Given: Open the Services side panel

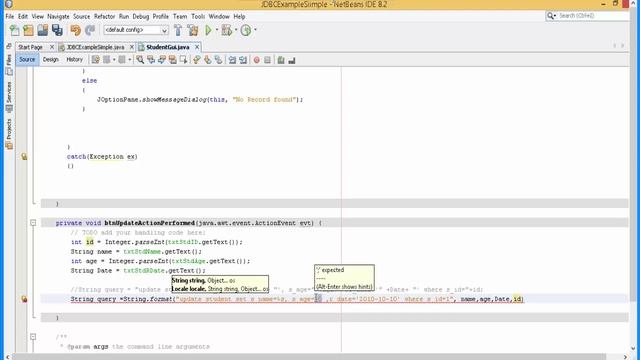Looking at the screenshot, I should 9,97.
